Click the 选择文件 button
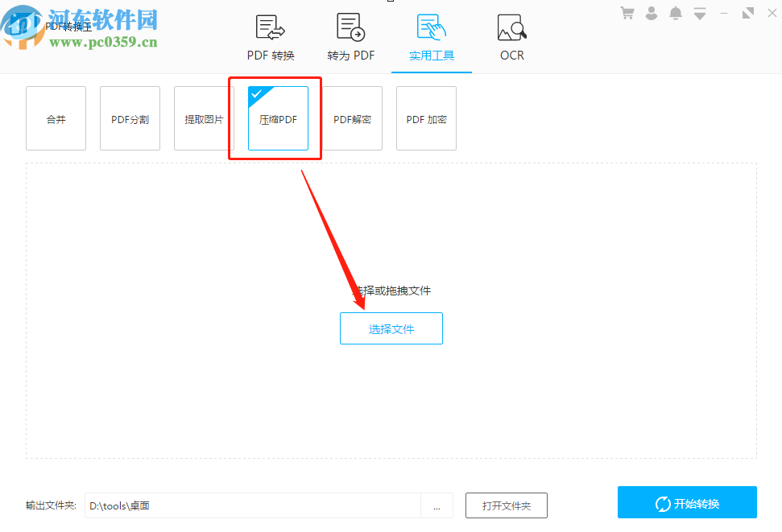Screen dimensions: 782x532 (391, 328)
